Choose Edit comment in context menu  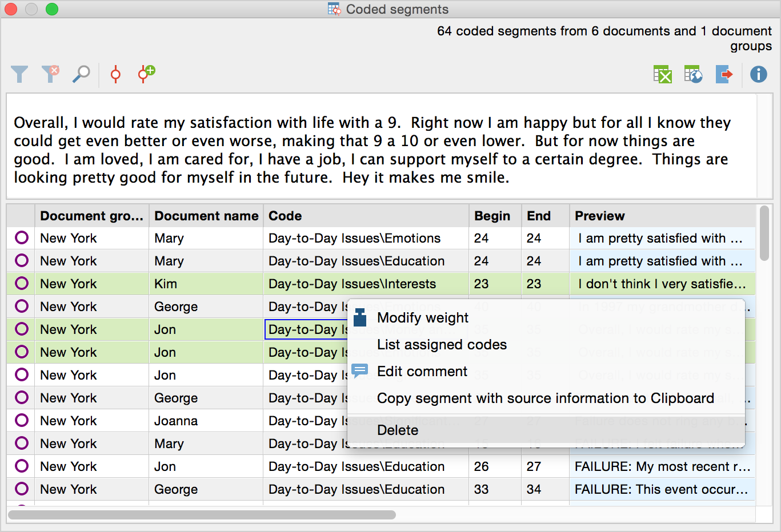(x=422, y=372)
